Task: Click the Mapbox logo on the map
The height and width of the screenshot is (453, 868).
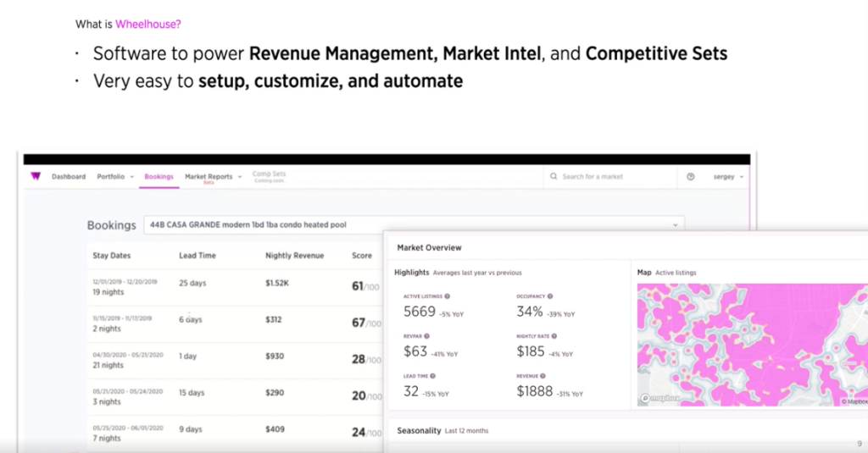Action: pyautogui.click(x=660, y=398)
